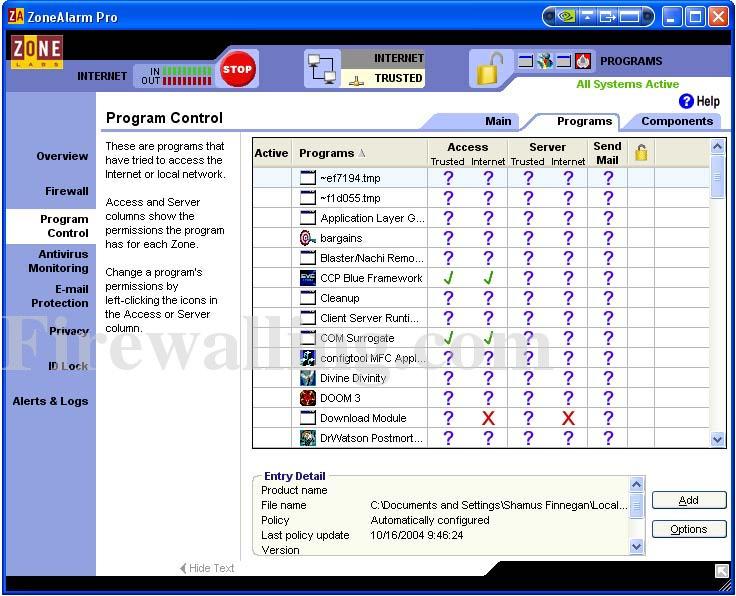Viewport: 736px width, 596px height.
Task: Switch to the Main tab
Action: pos(498,121)
